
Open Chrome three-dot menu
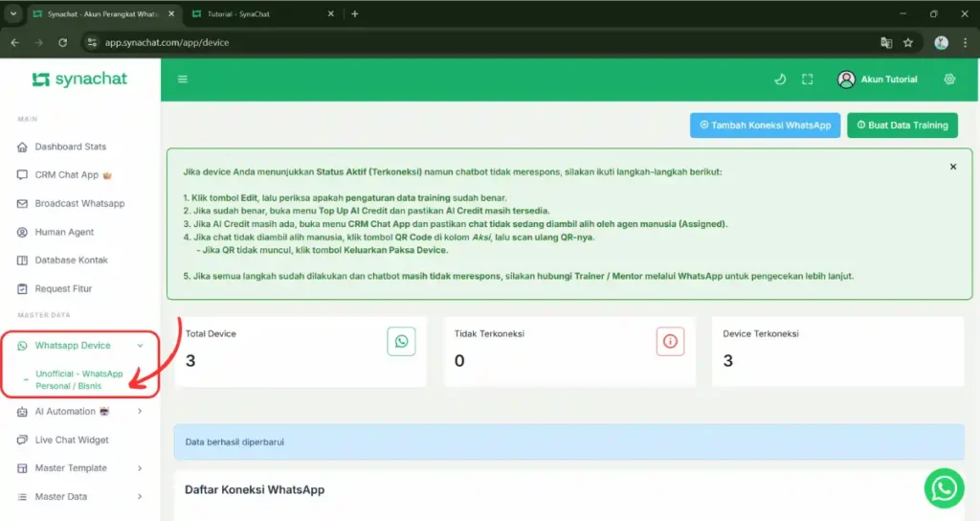[965, 42]
